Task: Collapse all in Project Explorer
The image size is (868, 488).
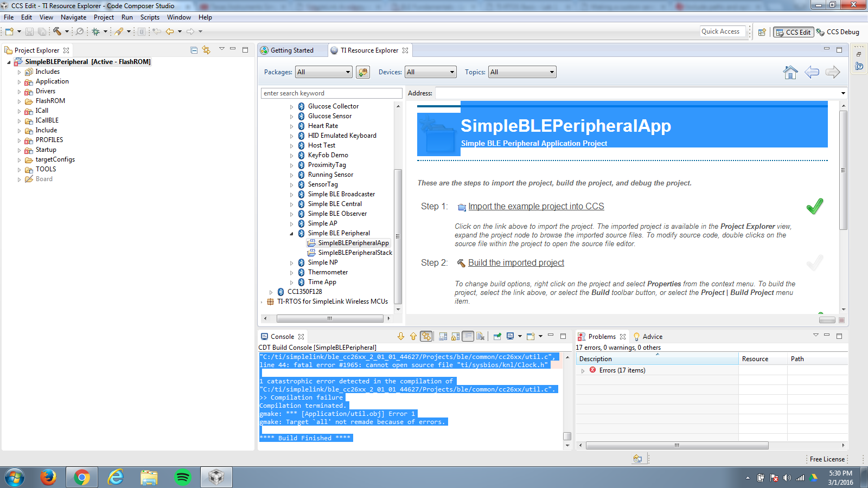Action: point(194,50)
